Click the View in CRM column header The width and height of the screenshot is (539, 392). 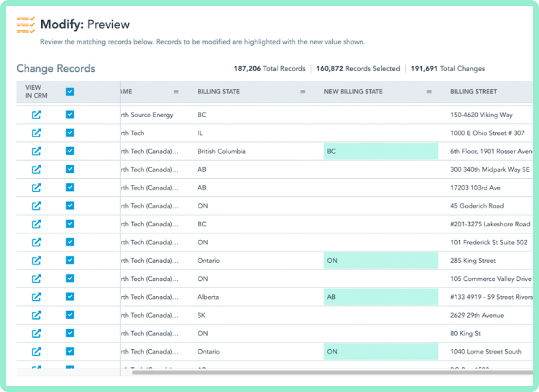[x=36, y=91]
